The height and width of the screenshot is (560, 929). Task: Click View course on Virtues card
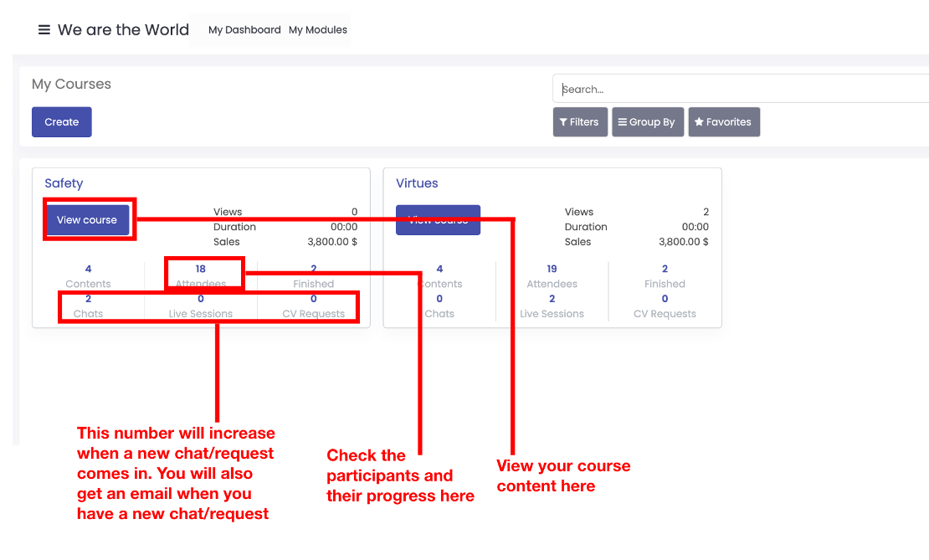point(438,220)
